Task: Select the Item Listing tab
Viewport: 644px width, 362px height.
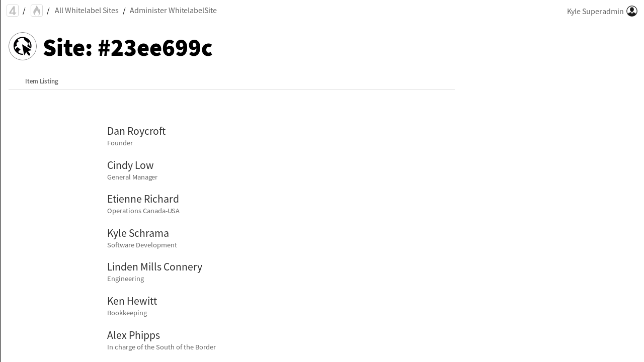Action: click(42, 81)
